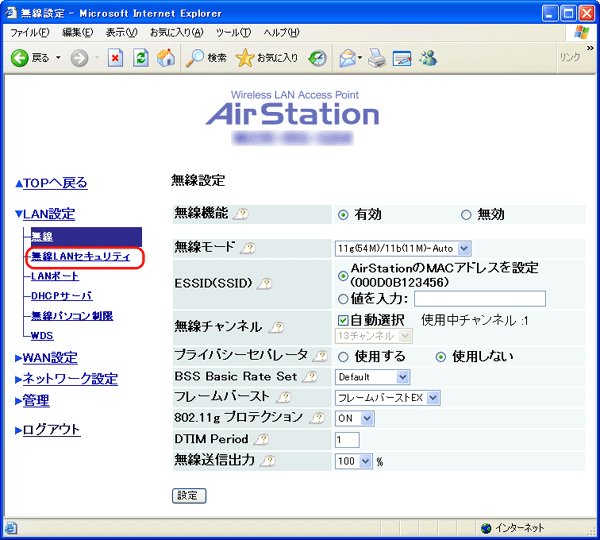Click the status bar page icon
Viewport: 600px width, 540px height.
(11, 528)
